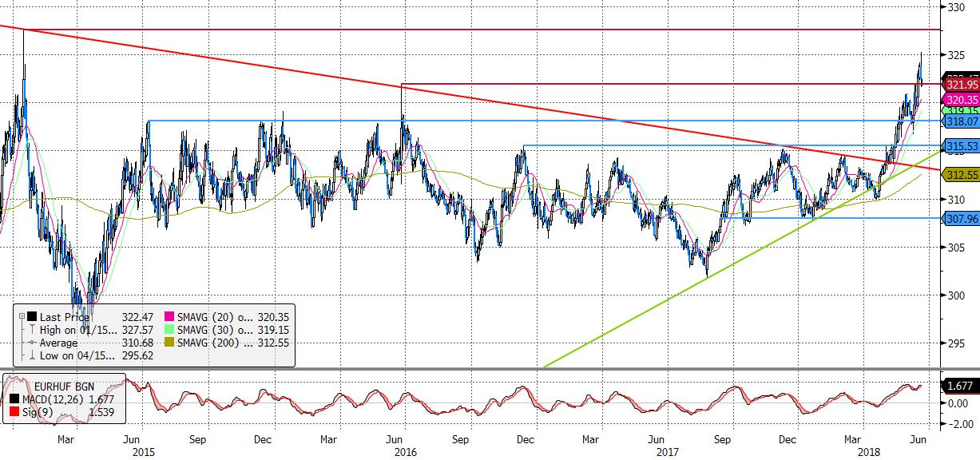
Task: Collapse the Last Price legend tree
Action: click(x=22, y=317)
